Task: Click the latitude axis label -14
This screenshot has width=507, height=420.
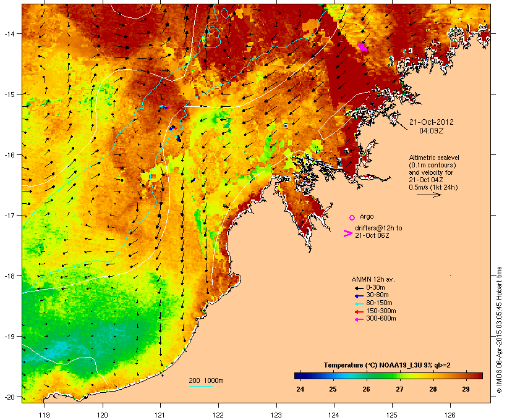Action: (x=9, y=33)
